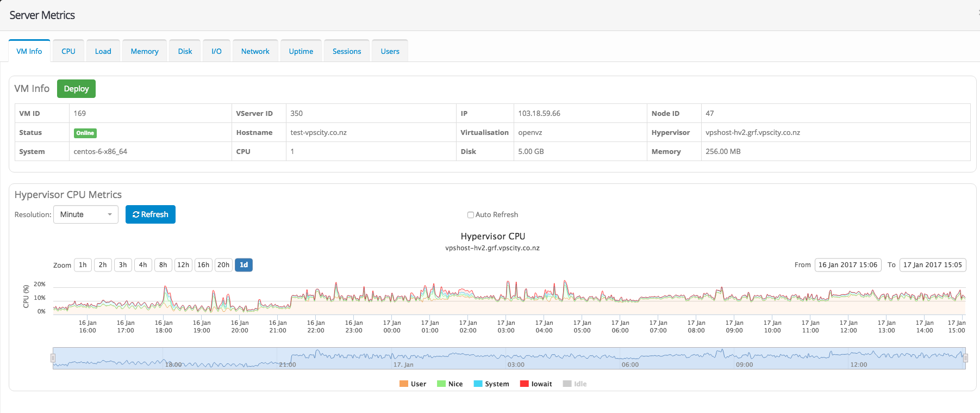Open the Resolution Minute dropdown

pos(86,214)
